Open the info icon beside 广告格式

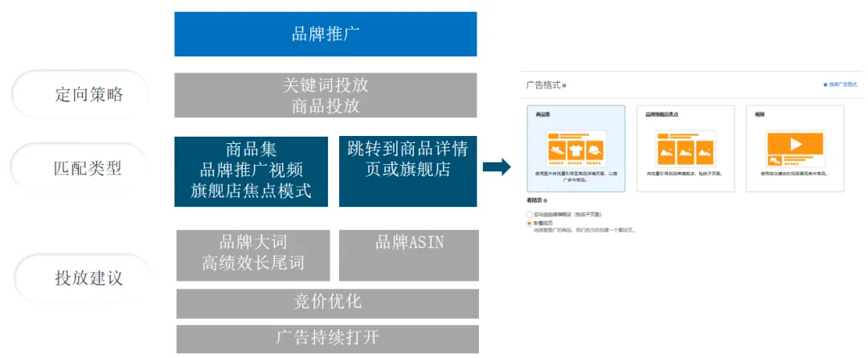[564, 86]
